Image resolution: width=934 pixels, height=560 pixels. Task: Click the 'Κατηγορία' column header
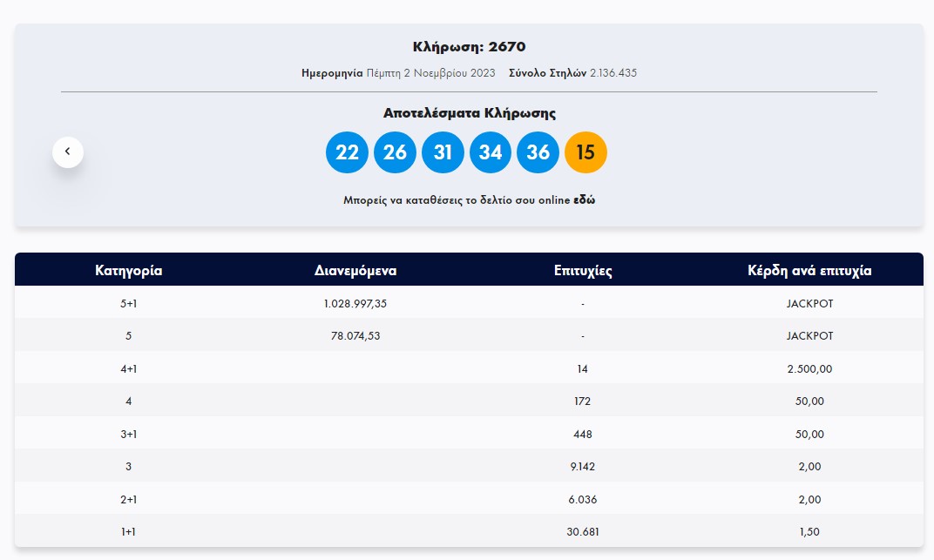[x=129, y=270]
